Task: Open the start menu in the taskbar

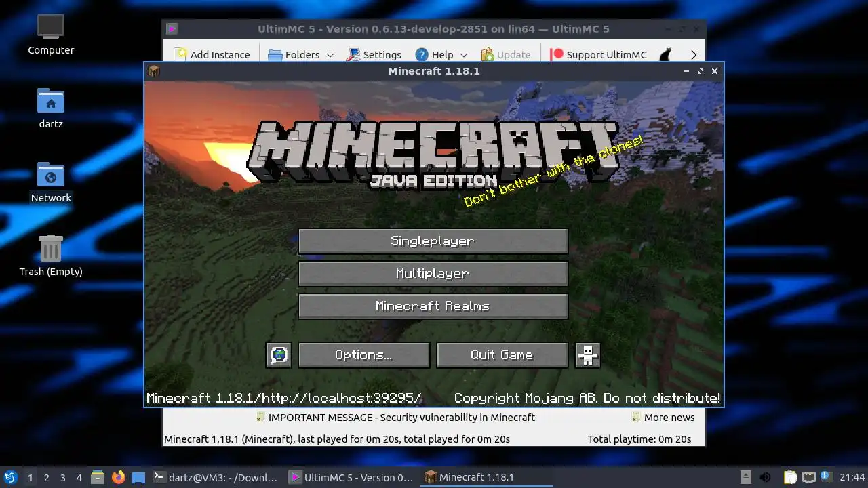Action: 10,477
